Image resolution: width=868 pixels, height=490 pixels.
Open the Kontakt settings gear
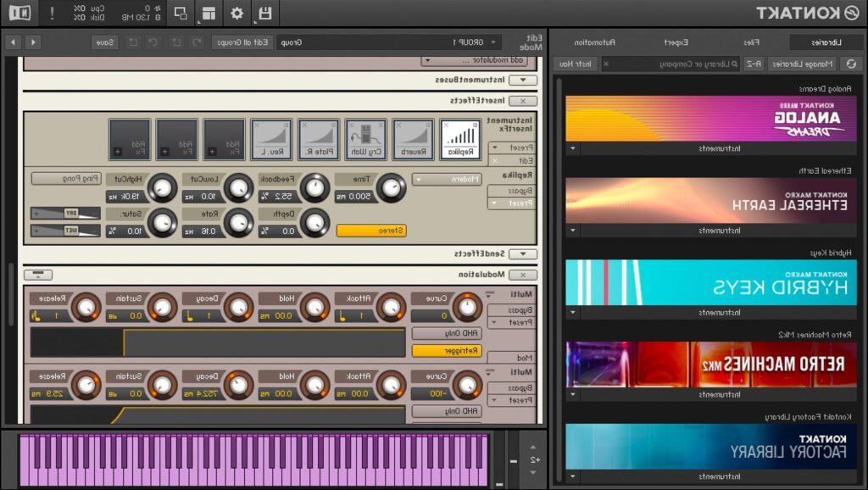tap(237, 13)
